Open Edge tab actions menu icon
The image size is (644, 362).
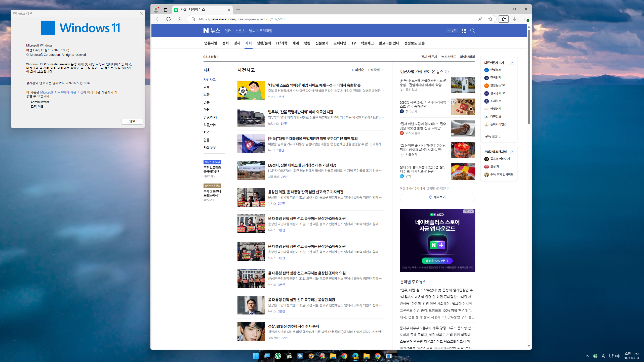coord(165,10)
